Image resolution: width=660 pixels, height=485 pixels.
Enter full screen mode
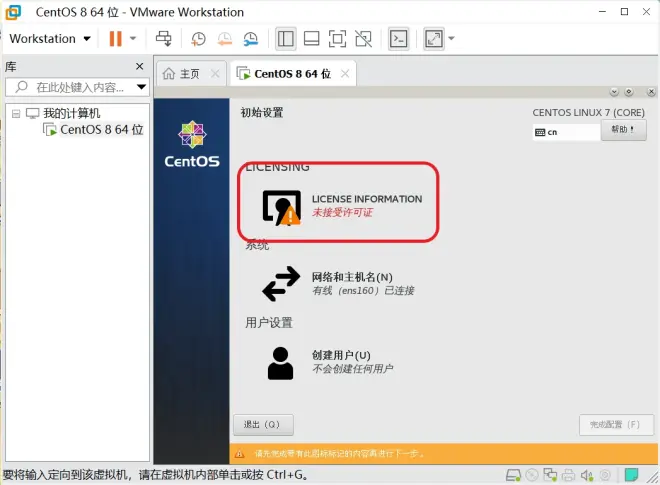337,39
